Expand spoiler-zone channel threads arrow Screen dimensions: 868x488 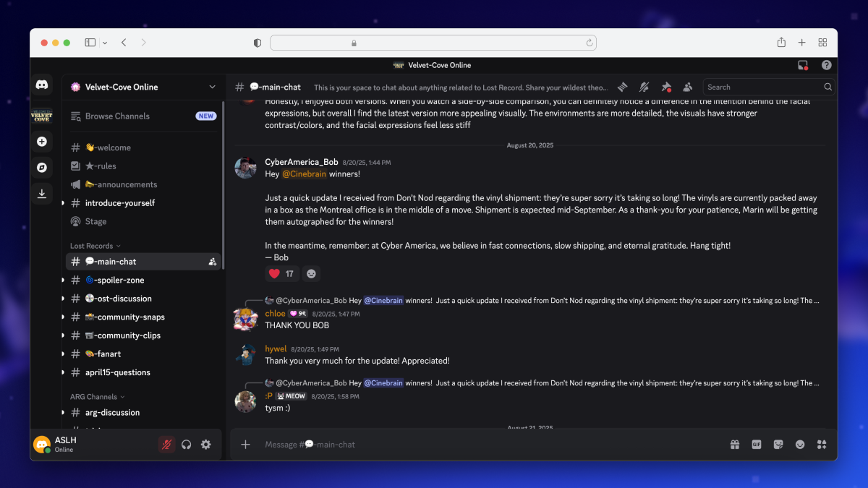click(64, 281)
